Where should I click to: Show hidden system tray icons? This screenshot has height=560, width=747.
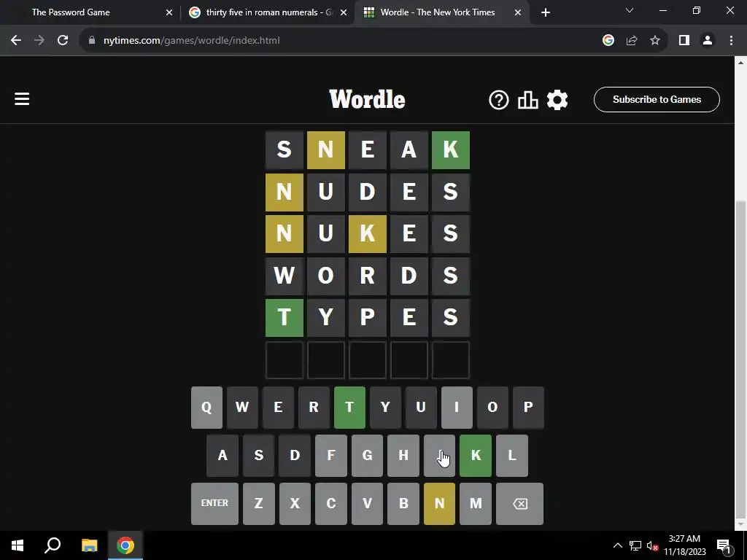(x=617, y=545)
